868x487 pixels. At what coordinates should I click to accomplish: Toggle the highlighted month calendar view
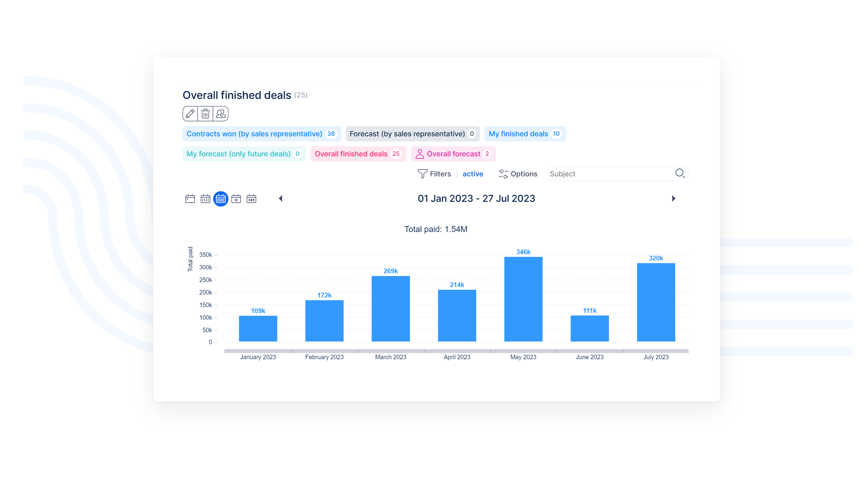(221, 199)
